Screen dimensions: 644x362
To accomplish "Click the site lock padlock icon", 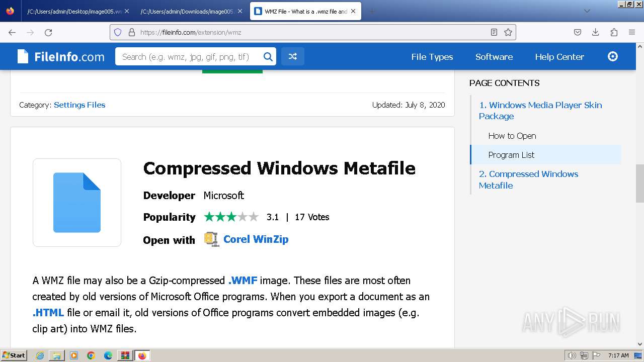I will 132,32.
